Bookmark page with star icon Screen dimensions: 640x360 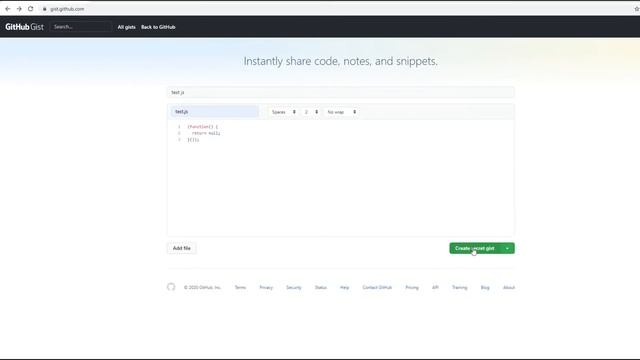click(637, 9)
